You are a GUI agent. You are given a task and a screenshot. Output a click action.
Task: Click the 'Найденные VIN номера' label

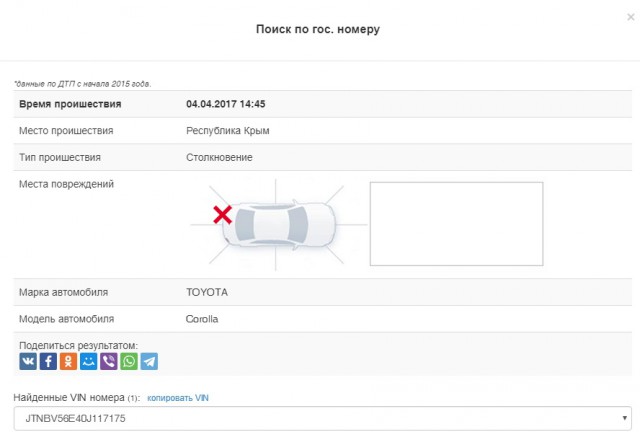[x=69, y=397]
